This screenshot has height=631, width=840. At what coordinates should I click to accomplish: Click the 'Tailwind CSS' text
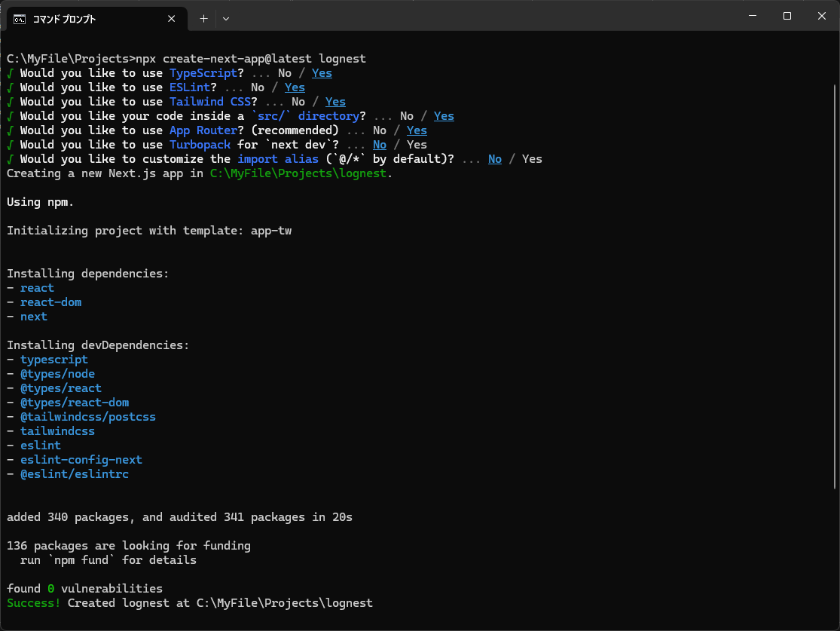(x=210, y=102)
